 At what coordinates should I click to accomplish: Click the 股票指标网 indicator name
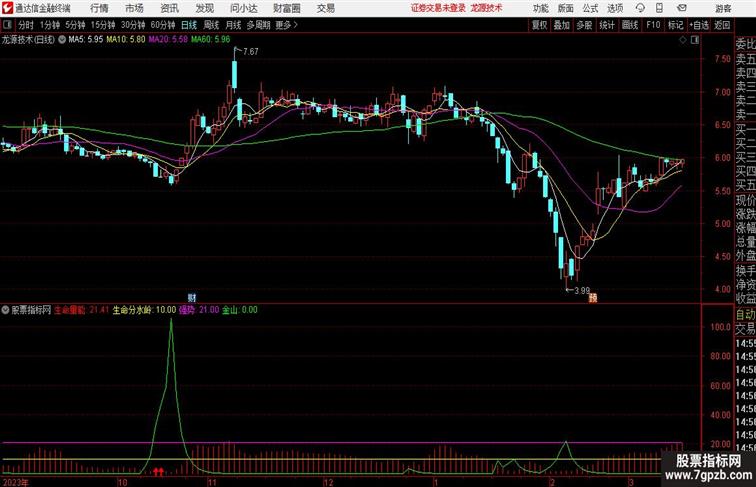(31, 310)
